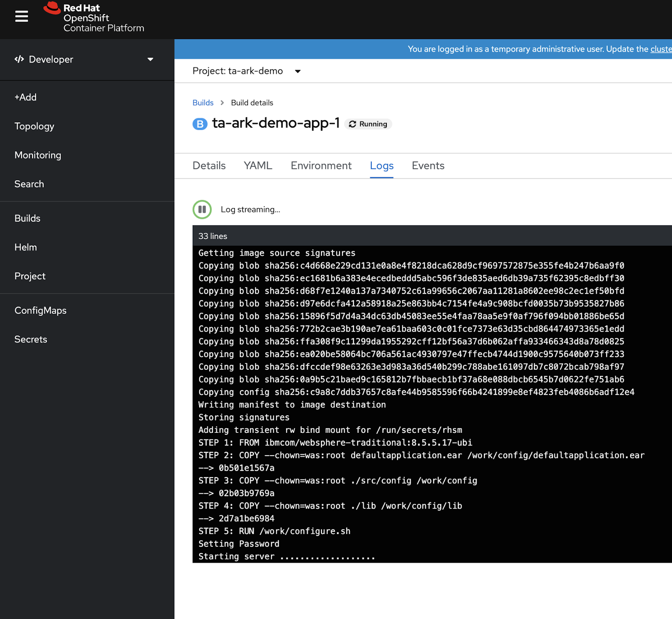Follow the Builds breadcrumb link
Viewport: 672px width, 619px height.
pos(203,103)
